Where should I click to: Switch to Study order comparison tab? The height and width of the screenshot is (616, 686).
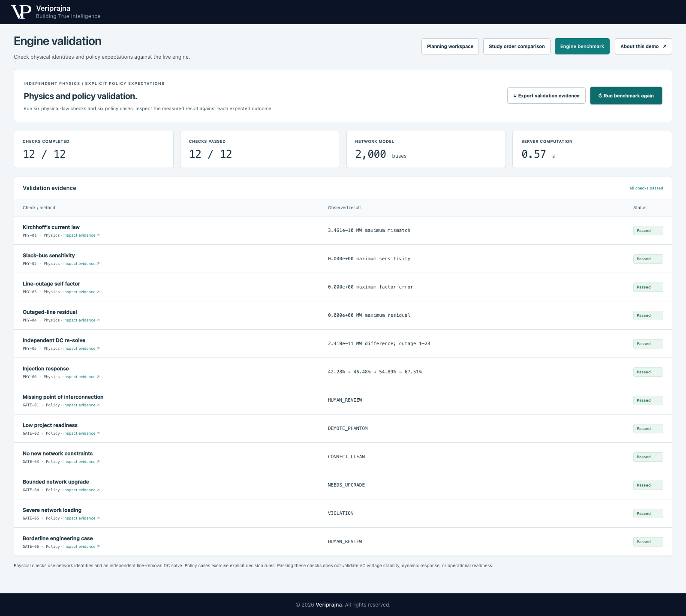(517, 46)
